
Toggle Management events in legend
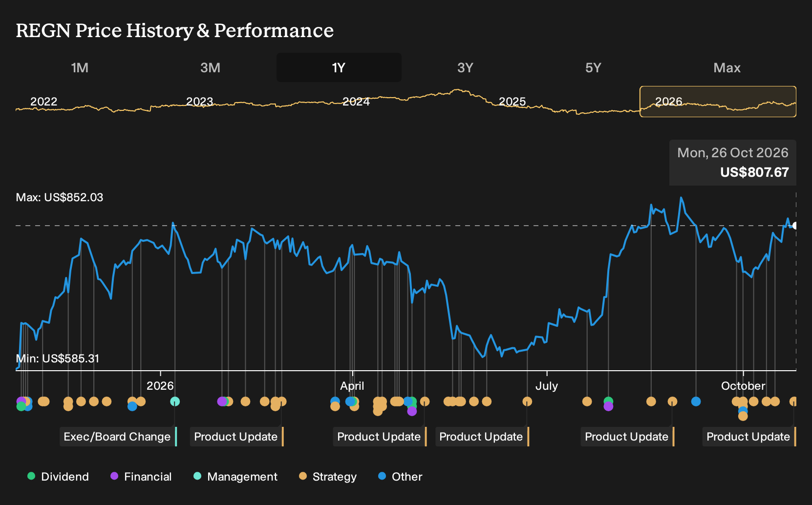[x=235, y=477]
